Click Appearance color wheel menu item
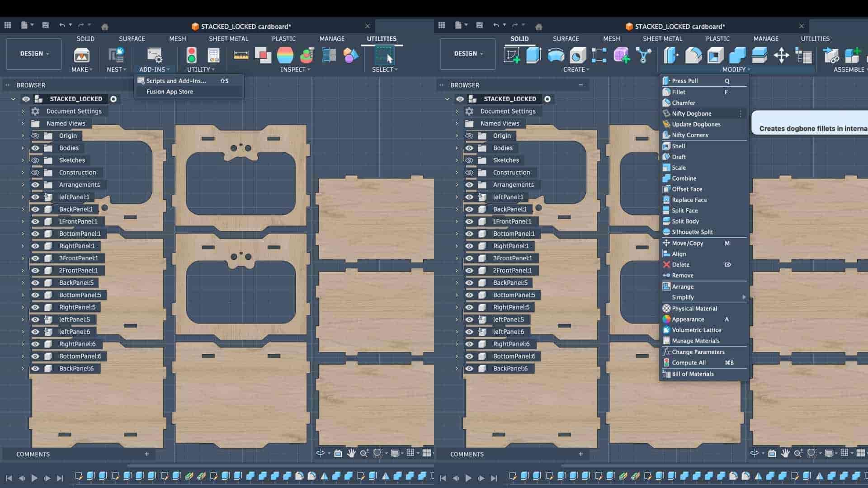868x488 pixels. tap(688, 319)
